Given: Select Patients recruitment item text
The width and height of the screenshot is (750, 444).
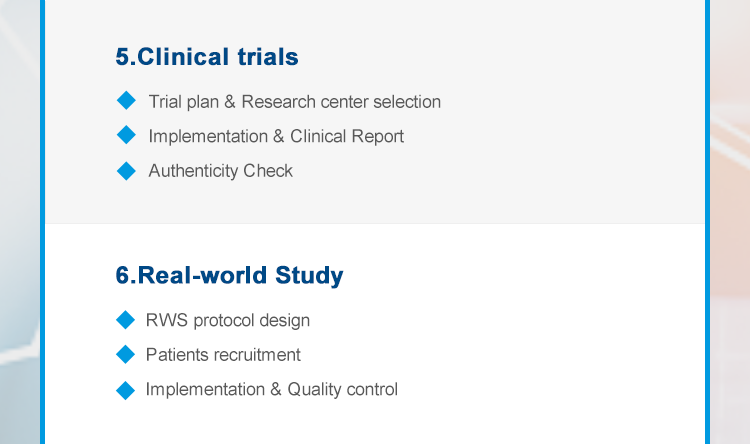Looking at the screenshot, I should coord(223,355).
